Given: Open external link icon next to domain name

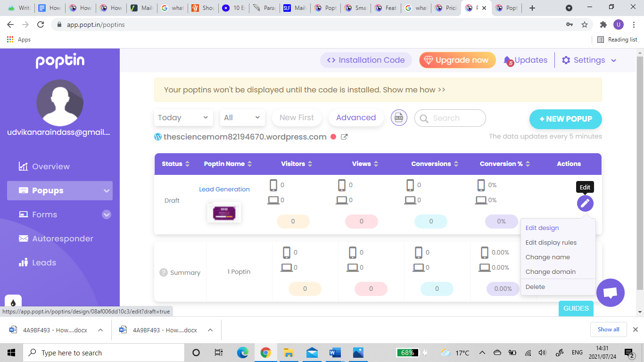Looking at the screenshot, I should point(344,137).
